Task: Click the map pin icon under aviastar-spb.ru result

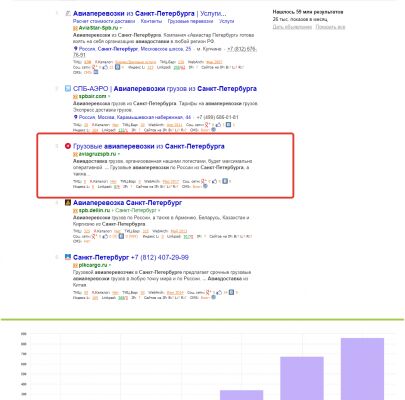Action: [x=75, y=49]
